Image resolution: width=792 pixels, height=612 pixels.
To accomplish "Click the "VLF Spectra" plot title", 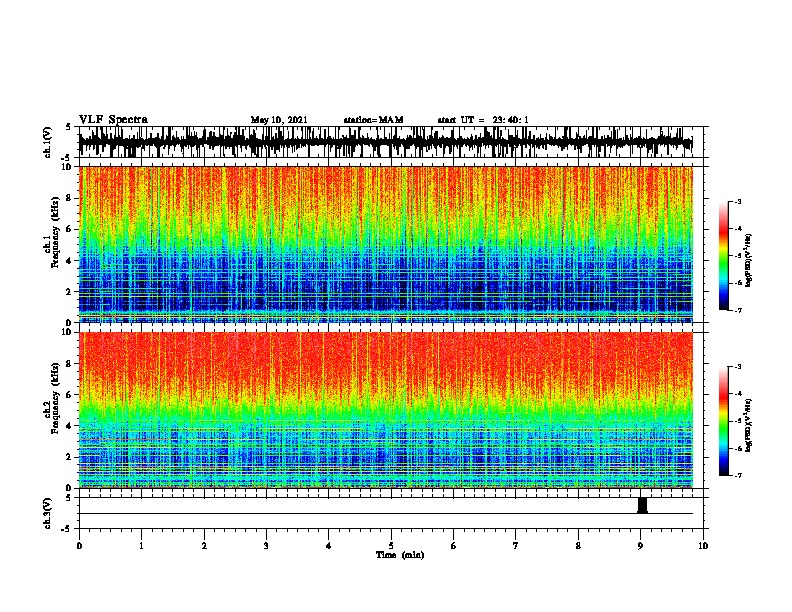I will click(x=113, y=120).
